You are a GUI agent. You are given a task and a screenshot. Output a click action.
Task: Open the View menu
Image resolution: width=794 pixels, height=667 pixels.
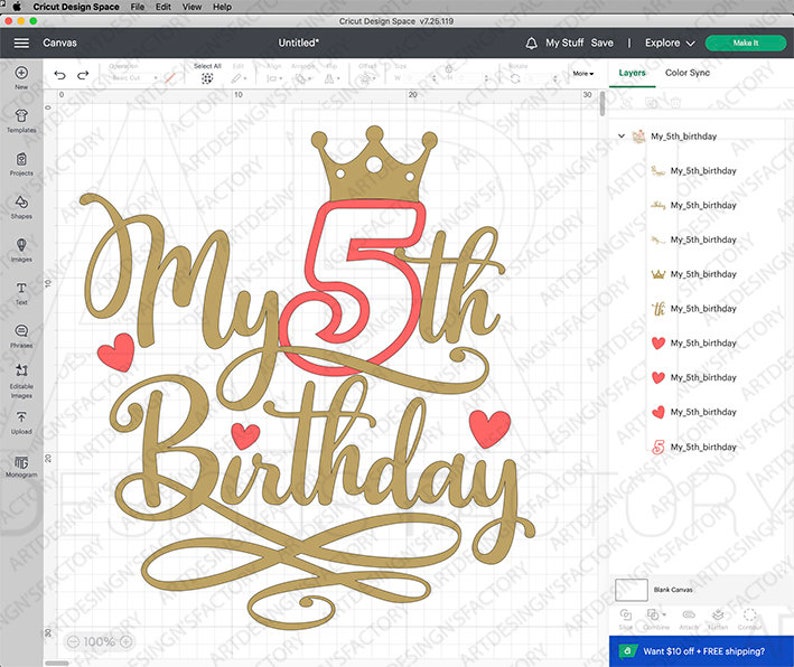click(x=192, y=7)
